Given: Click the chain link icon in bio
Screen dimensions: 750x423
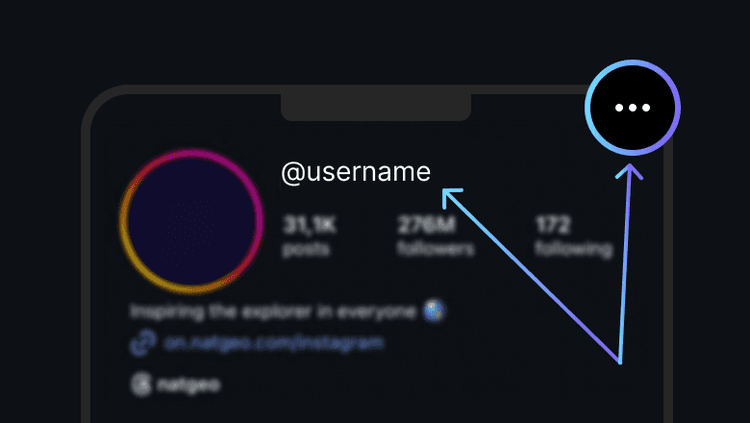Looking at the screenshot, I should [141, 344].
